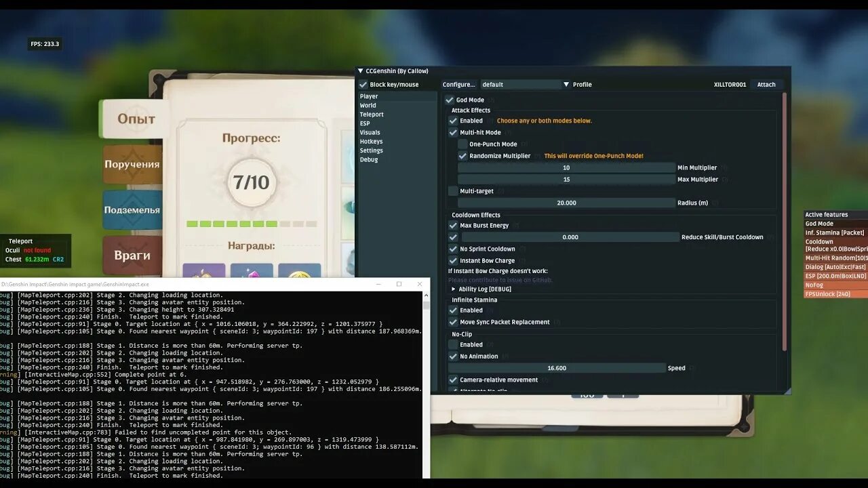Click the Configure... button

click(x=459, y=85)
